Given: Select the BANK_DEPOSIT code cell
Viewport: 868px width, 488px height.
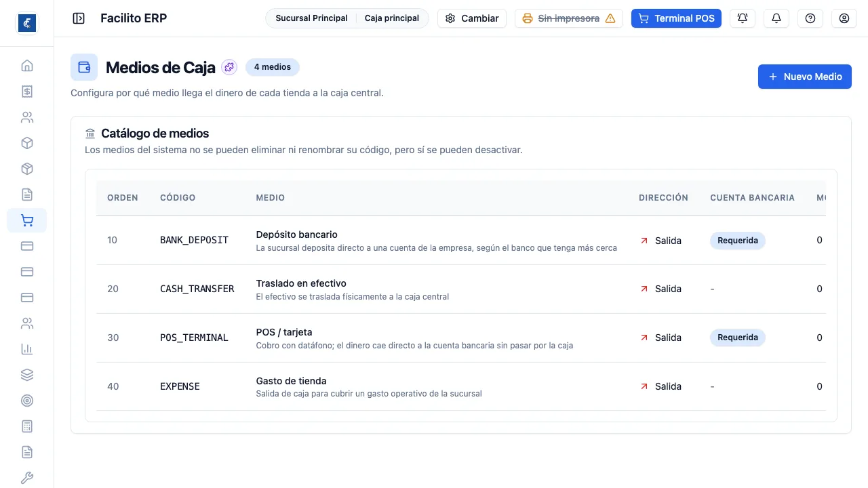Looking at the screenshot, I should coord(194,240).
